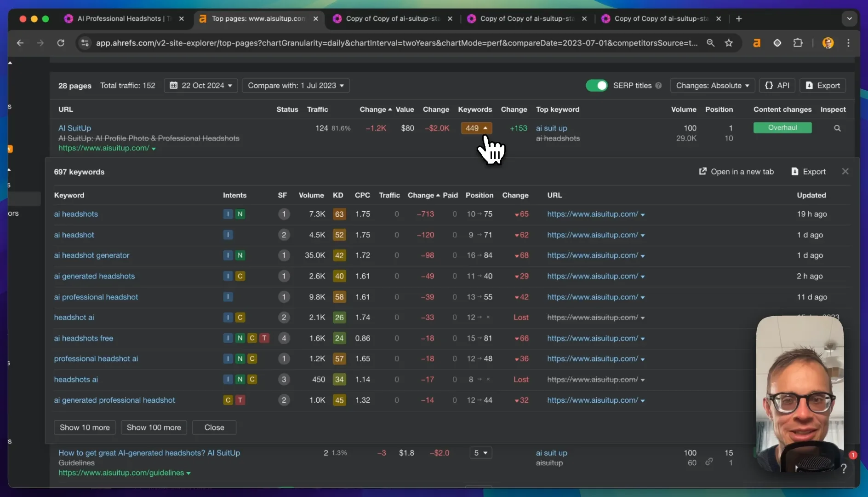
Task: Click Show 100 more button
Action: (154, 428)
